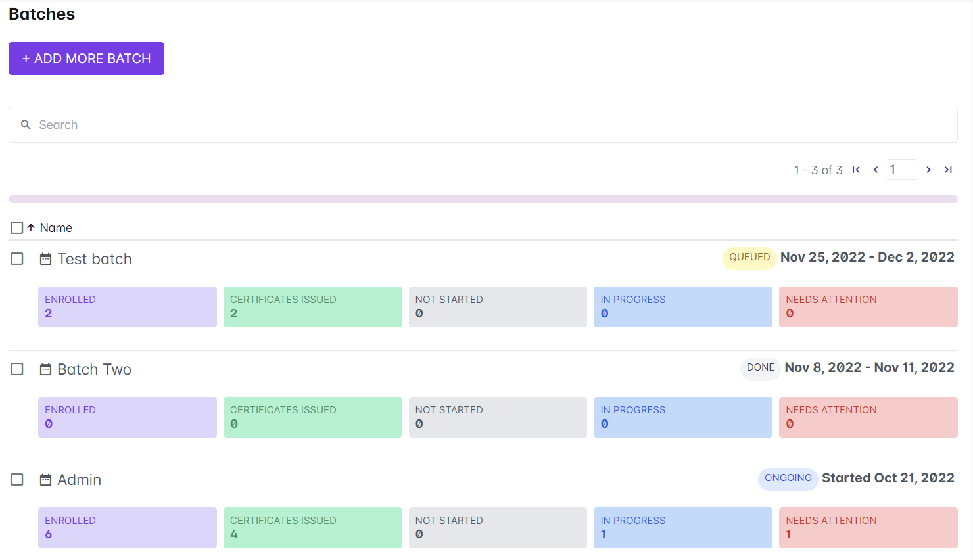Image resolution: width=973 pixels, height=560 pixels.
Task: Click calendar icon next to Admin
Action: (x=45, y=480)
